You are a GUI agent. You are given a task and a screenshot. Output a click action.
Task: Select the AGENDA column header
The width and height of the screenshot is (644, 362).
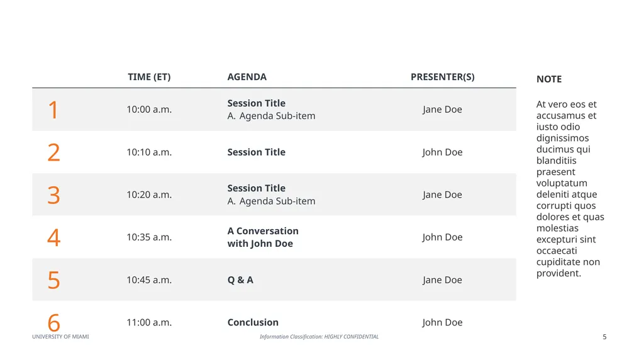point(247,77)
